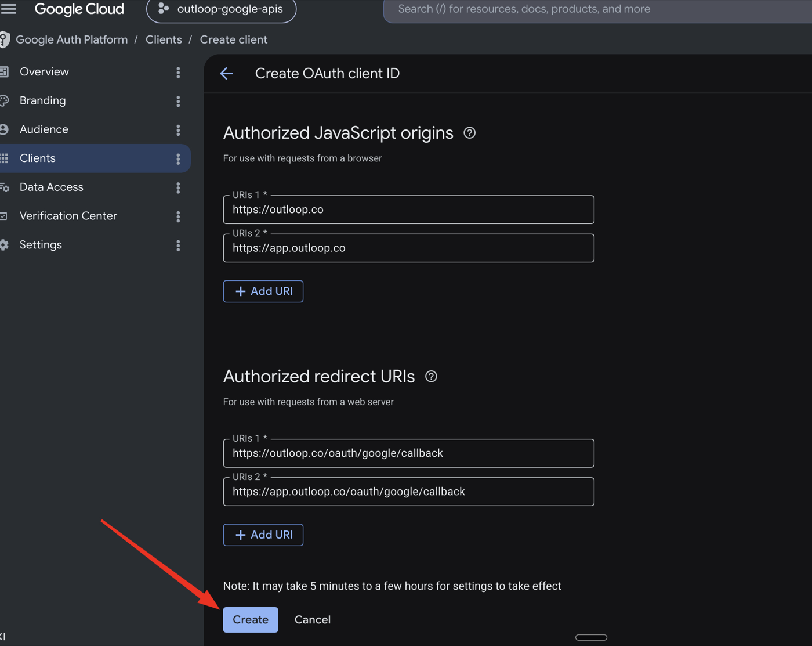This screenshot has width=812, height=646.
Task: Click the Branding palette icon
Action: 4,100
